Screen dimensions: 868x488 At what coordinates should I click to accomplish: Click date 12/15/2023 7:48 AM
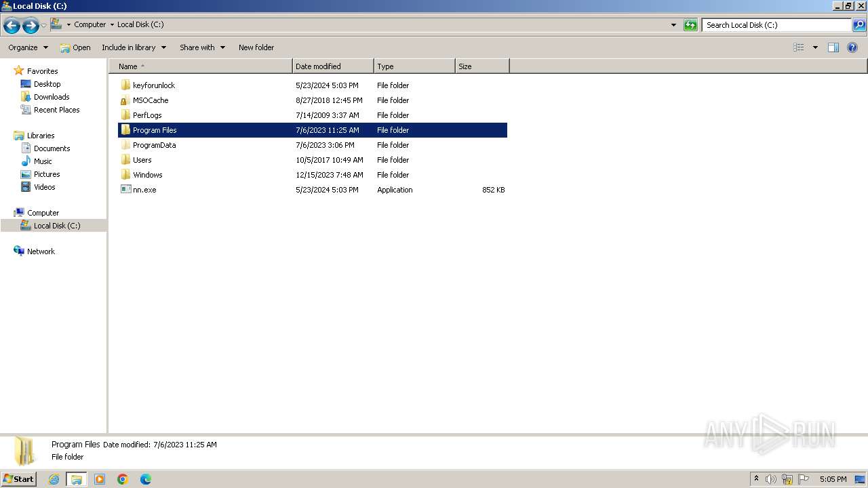point(329,175)
